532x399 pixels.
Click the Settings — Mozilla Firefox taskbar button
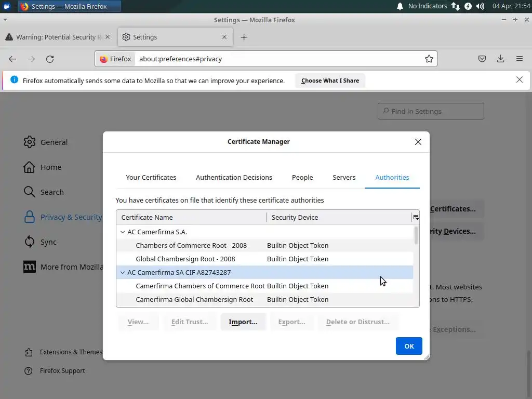click(x=70, y=6)
